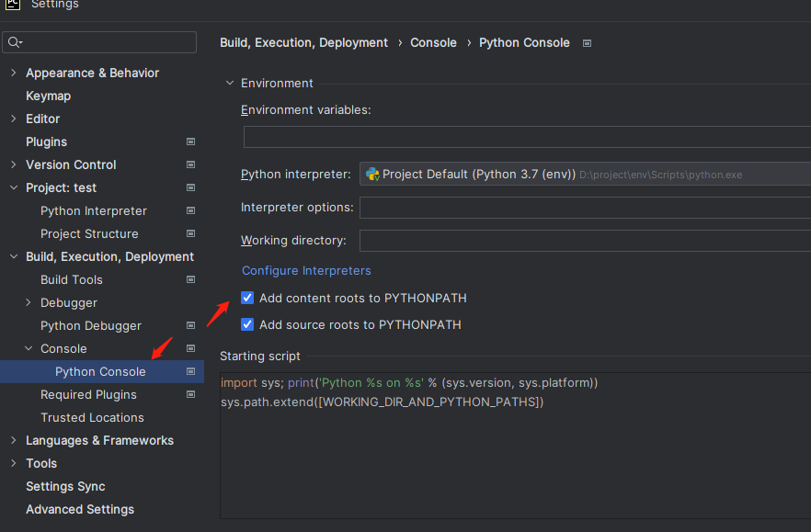The height and width of the screenshot is (532, 811).
Task: Click project-level icon beside Plugins
Action: (190, 141)
